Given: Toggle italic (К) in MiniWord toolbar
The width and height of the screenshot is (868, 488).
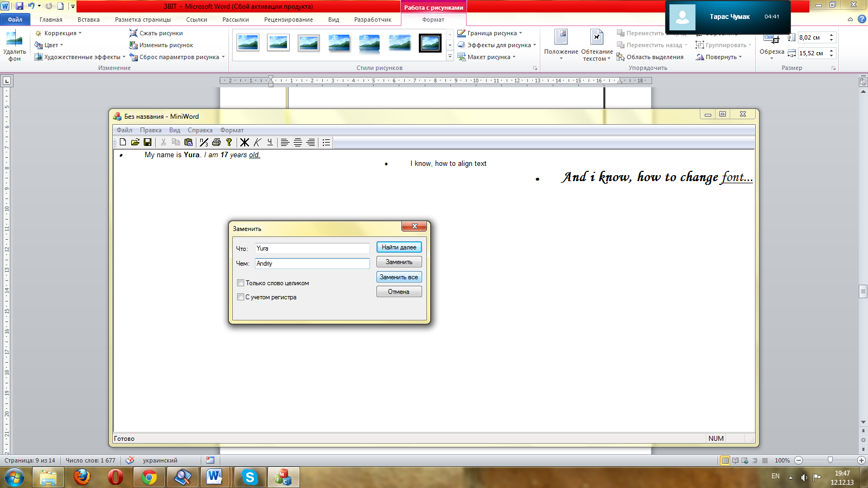Looking at the screenshot, I should pos(257,142).
